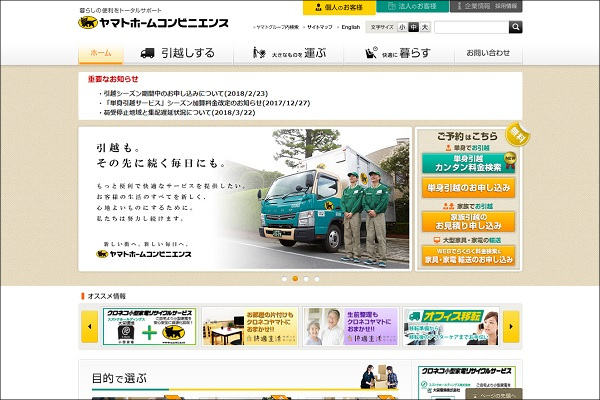Select the ホーム navigation tab
600x400 pixels.
tap(101, 53)
